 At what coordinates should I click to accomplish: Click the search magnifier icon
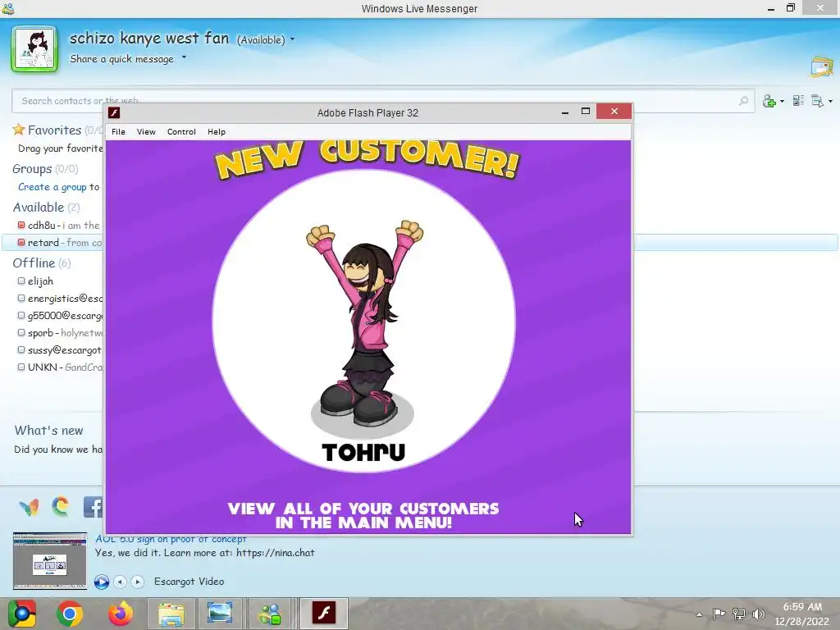tap(743, 101)
